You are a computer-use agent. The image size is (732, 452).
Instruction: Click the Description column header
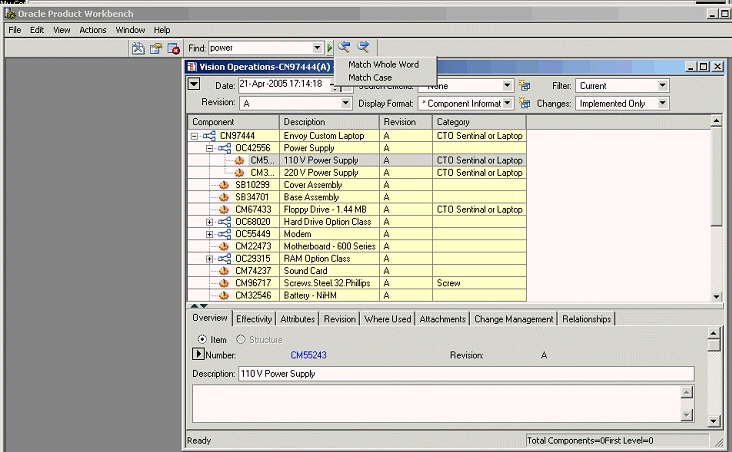(x=330, y=122)
